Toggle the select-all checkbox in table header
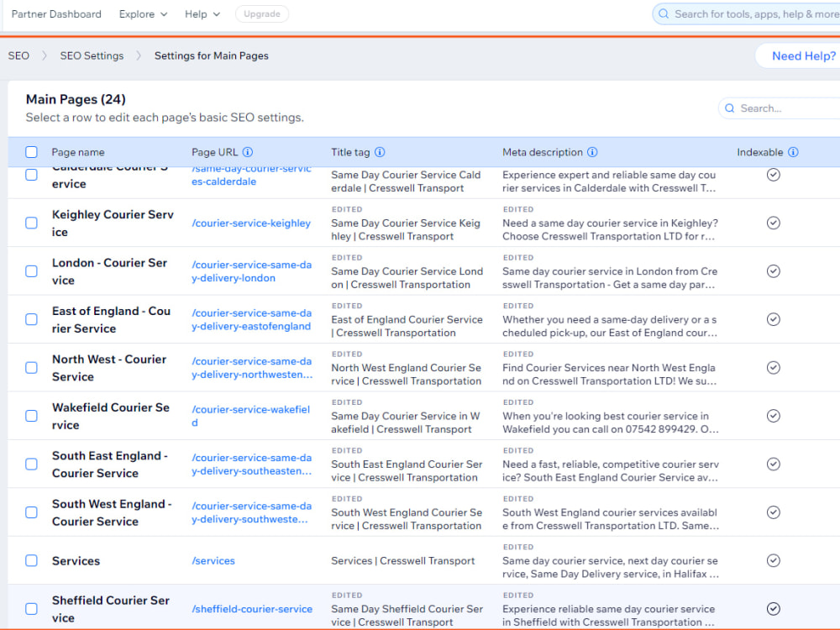 [32, 152]
